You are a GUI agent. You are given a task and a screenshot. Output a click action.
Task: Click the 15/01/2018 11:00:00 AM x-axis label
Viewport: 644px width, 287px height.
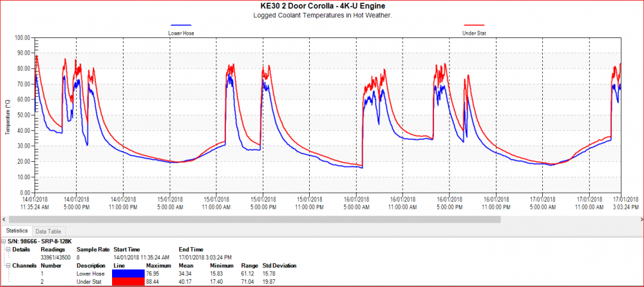tap(216, 204)
